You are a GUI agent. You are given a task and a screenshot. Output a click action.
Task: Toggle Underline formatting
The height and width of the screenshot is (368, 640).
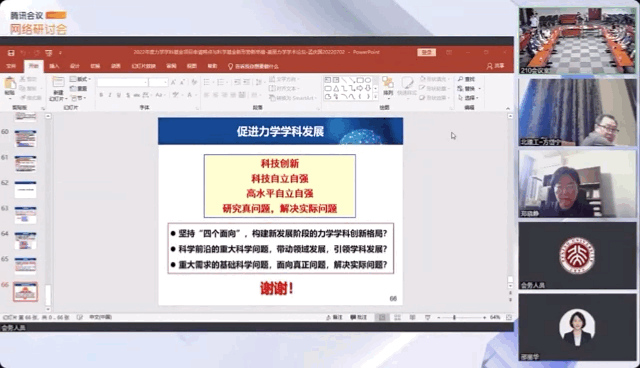point(118,95)
